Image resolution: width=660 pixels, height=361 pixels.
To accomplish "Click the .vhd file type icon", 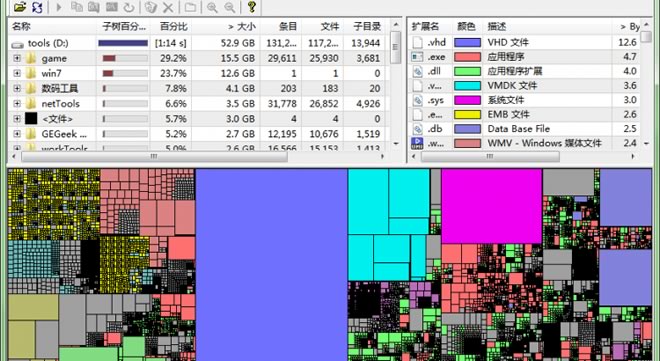I will click(417, 42).
